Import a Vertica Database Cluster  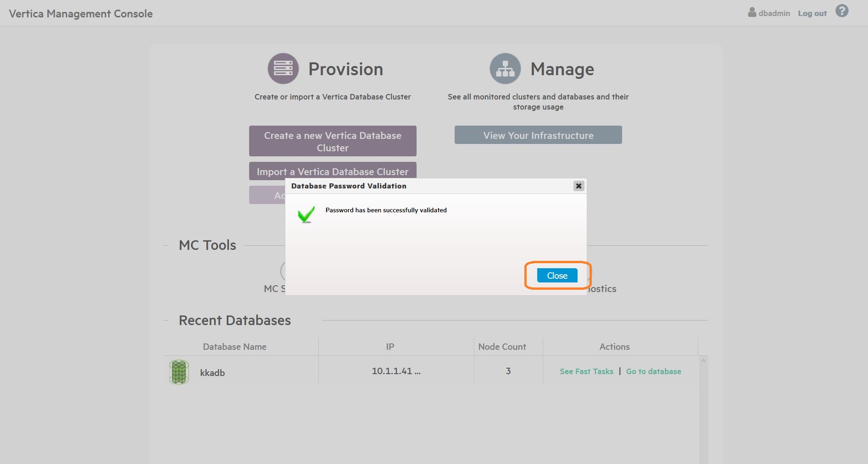tap(333, 171)
